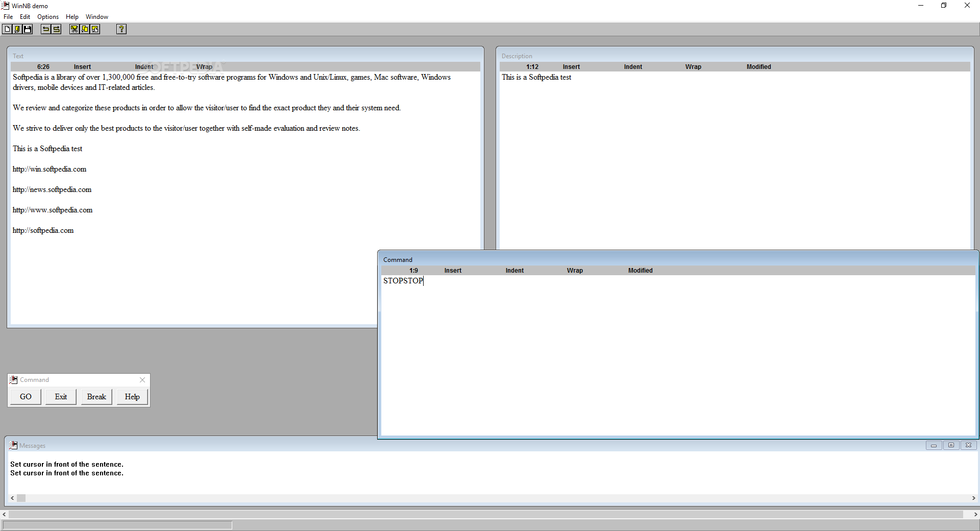Click the 1:12 cursor position in Description

coord(532,67)
